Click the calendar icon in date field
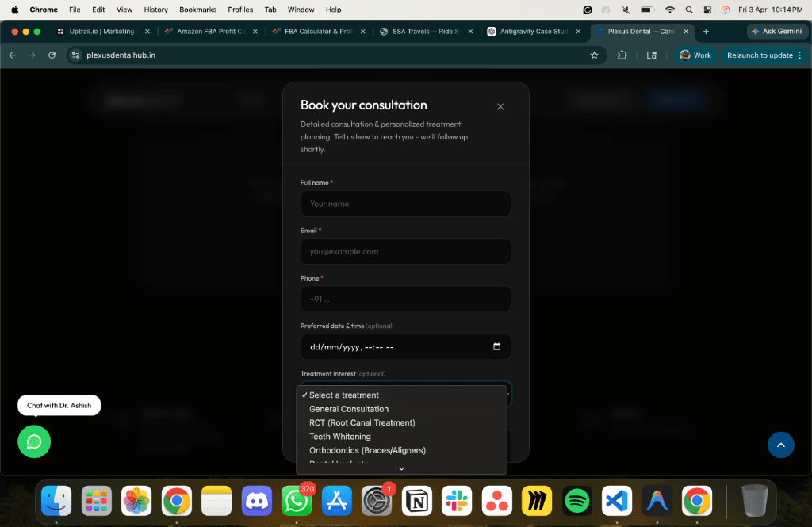This screenshot has width=812, height=527. (x=496, y=346)
